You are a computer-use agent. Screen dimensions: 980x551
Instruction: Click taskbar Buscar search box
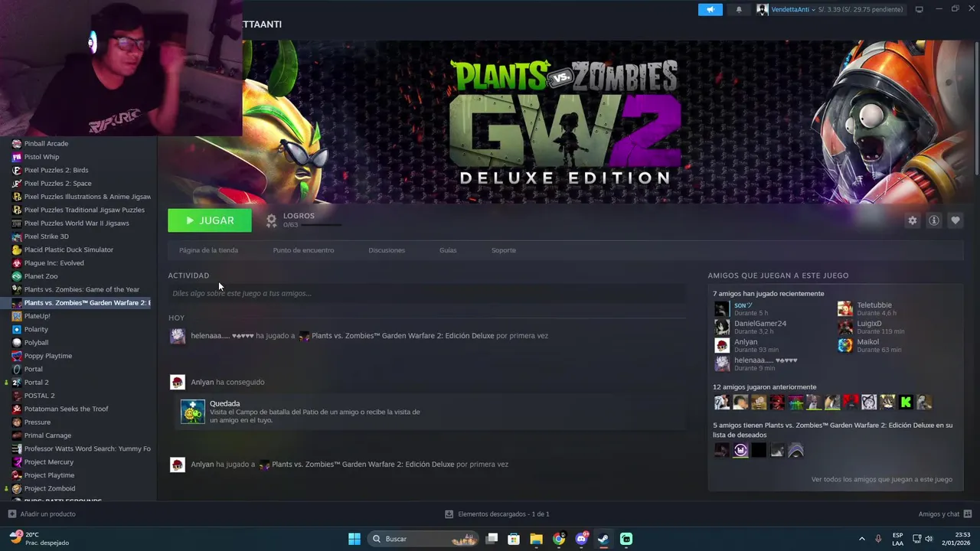pos(423,539)
